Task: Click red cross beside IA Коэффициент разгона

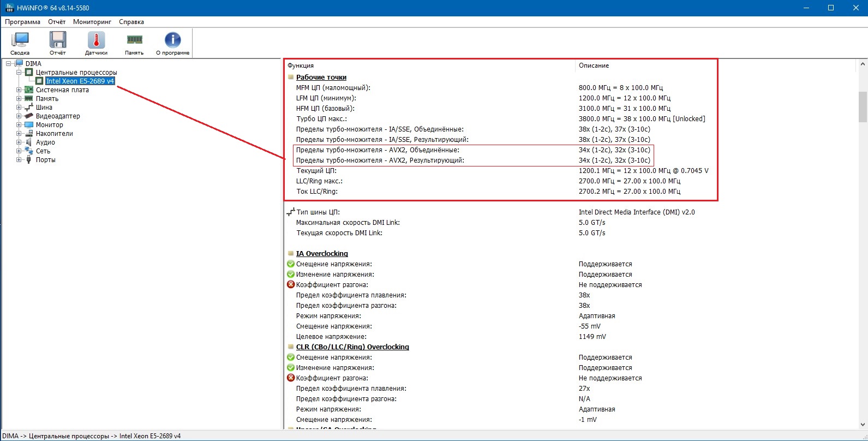Action: (x=291, y=285)
